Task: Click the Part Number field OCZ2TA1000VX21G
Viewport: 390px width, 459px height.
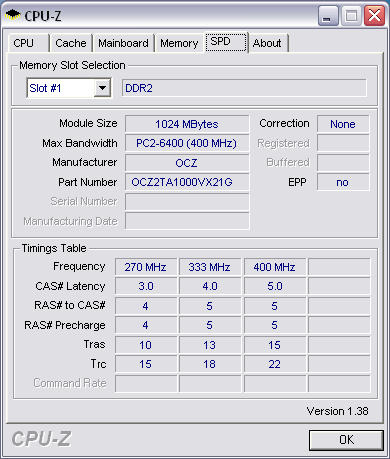Action: (x=187, y=182)
